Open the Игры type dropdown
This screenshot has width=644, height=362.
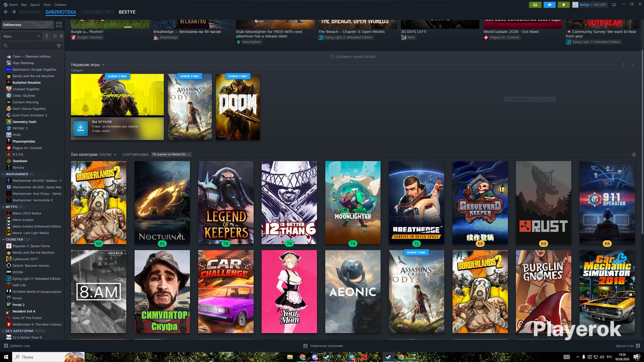click(21, 36)
